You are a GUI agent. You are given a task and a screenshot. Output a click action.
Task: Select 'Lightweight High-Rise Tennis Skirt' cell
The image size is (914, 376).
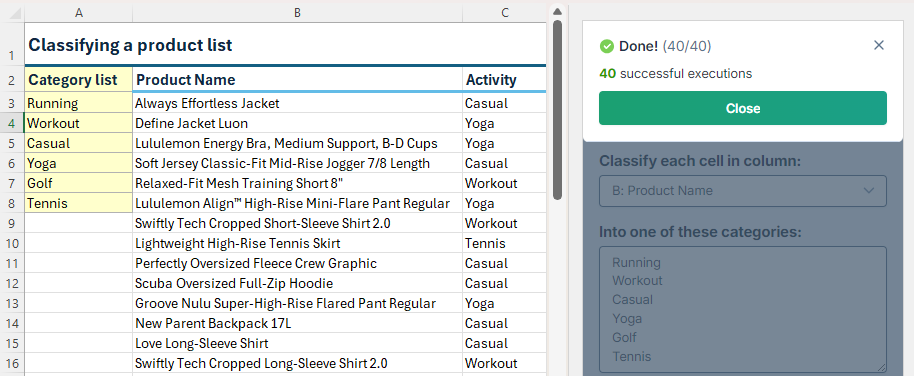[297, 243]
